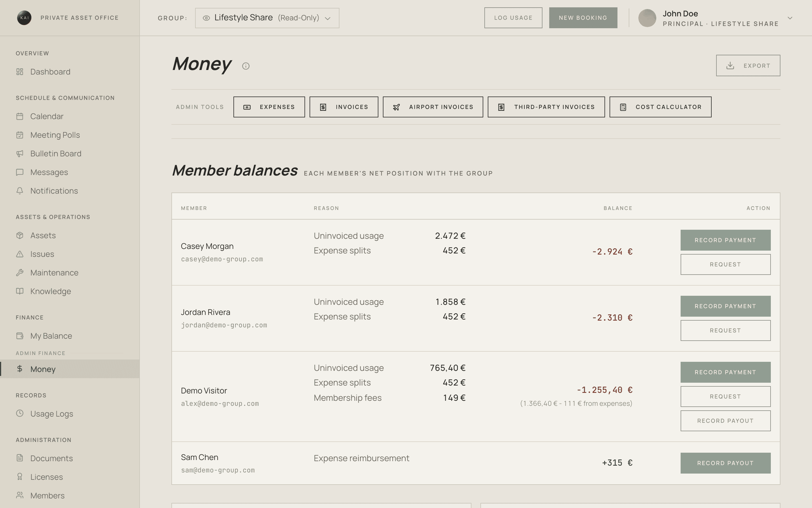
Task: Click the My Balance wallet icon
Action: pos(20,336)
